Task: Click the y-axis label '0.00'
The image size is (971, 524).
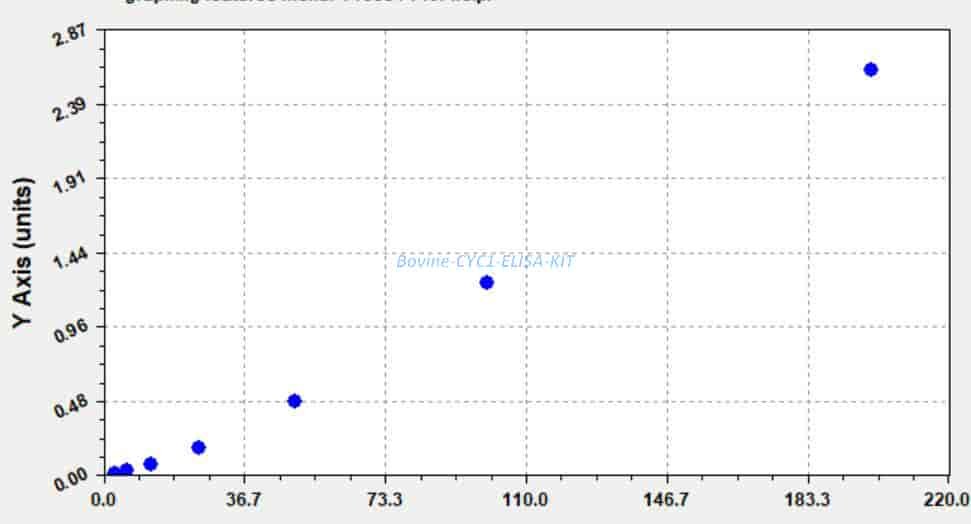Action: pyautogui.click(x=69, y=480)
